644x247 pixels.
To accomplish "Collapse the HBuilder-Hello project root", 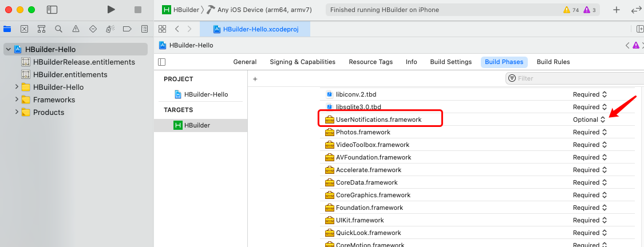I will point(8,49).
